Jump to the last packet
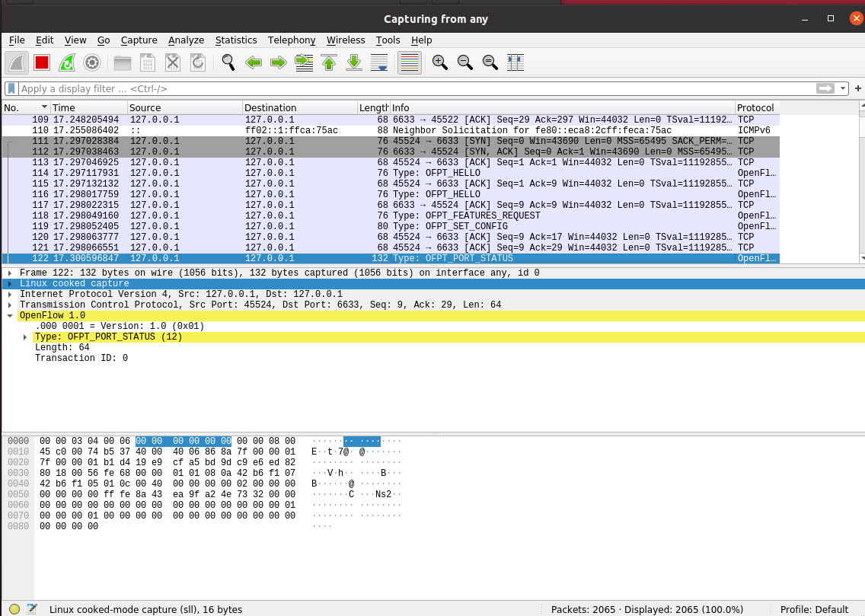 click(x=354, y=62)
